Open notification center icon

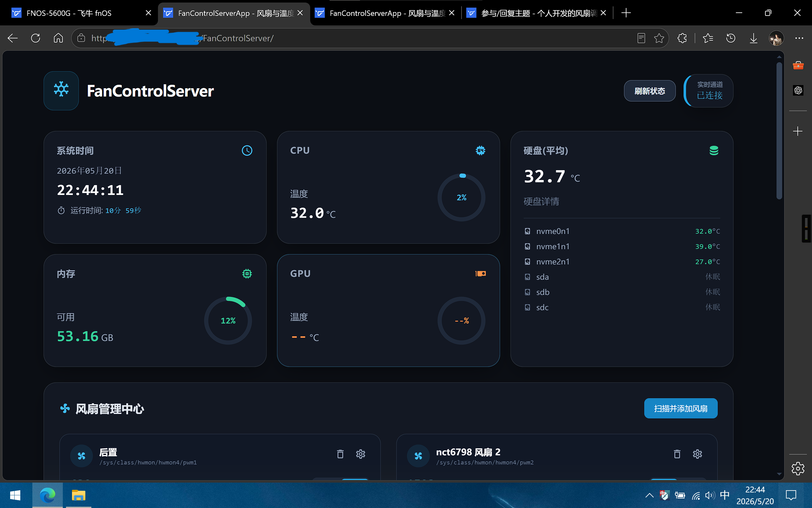pyautogui.click(x=791, y=495)
